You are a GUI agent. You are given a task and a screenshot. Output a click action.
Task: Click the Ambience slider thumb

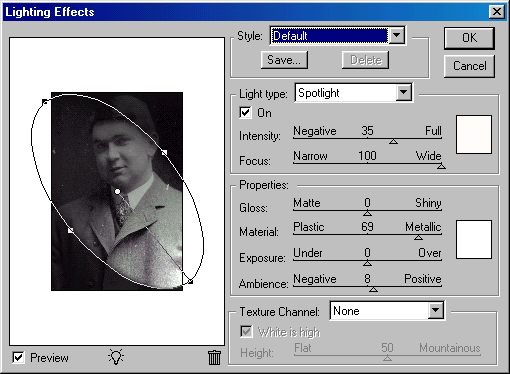coord(373,289)
